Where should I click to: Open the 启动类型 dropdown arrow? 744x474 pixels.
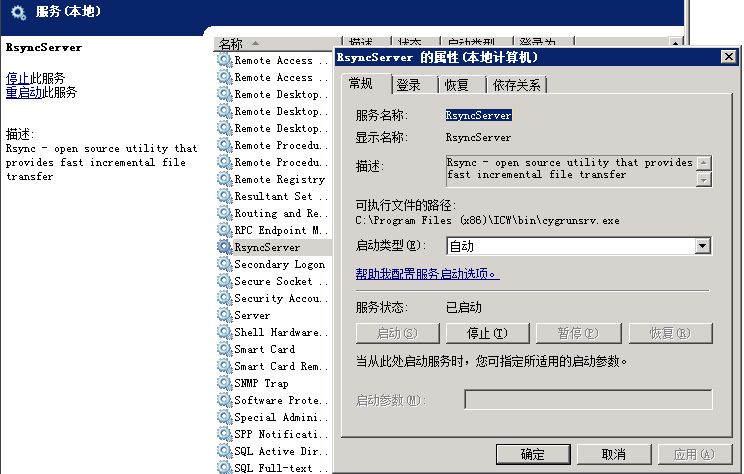pyautogui.click(x=703, y=246)
